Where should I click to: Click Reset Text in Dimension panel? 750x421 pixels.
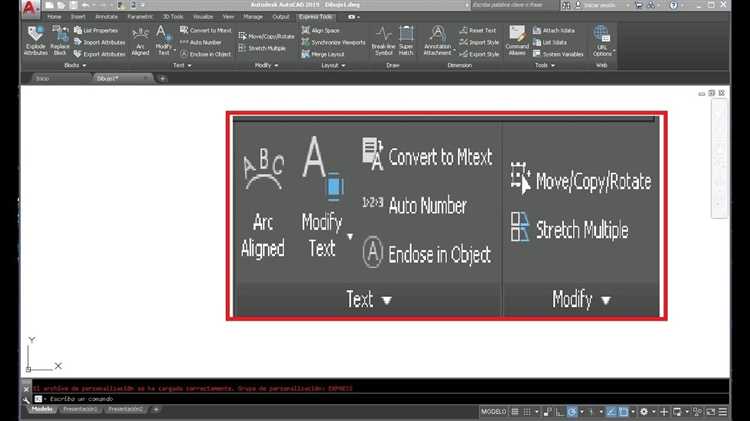478,30
